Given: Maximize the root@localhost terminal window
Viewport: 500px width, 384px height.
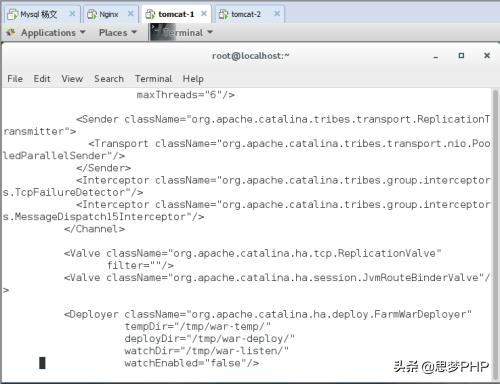Looking at the screenshot, I should pos(461,56).
